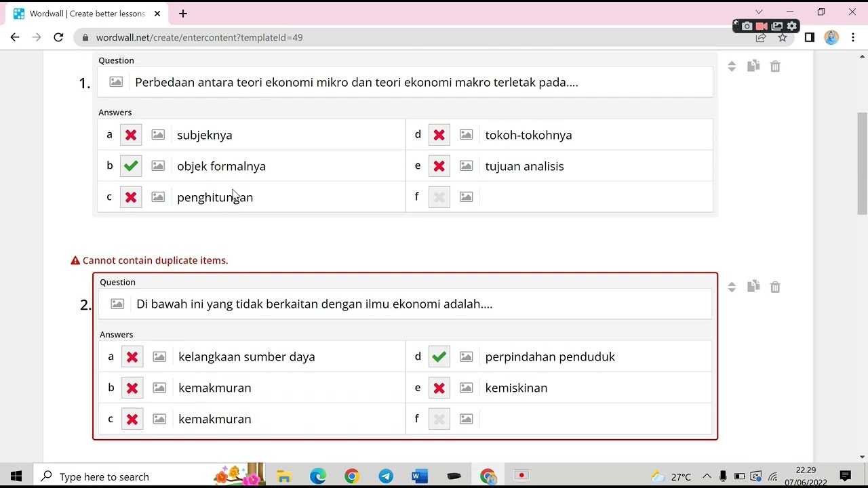Screen dimensions: 868x488
Task: Edit question 2 text field
Action: (421, 304)
